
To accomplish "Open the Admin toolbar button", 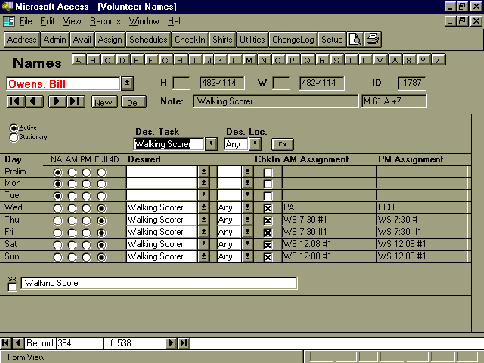I will click(55, 40).
